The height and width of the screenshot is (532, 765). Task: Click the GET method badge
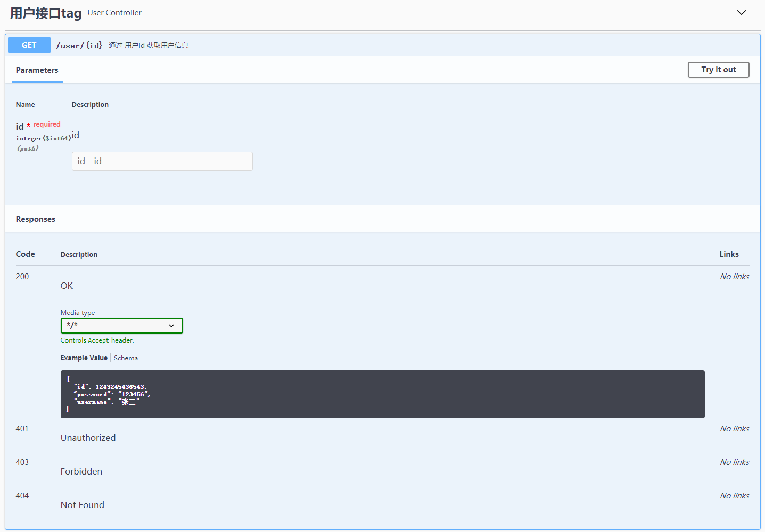coord(29,45)
